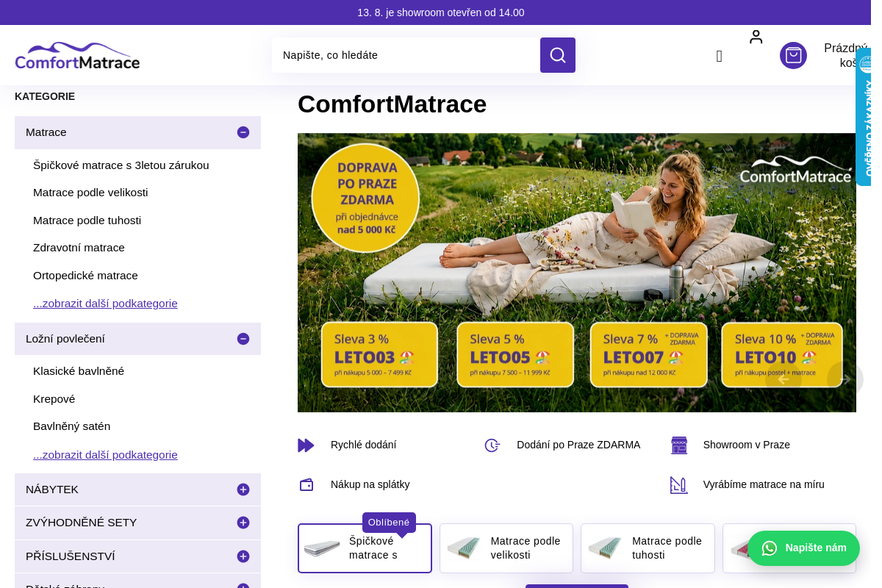Expand the PŘÍSLUŠENSTVÍ category
Viewport: 882px width, 588px height.
243,556
